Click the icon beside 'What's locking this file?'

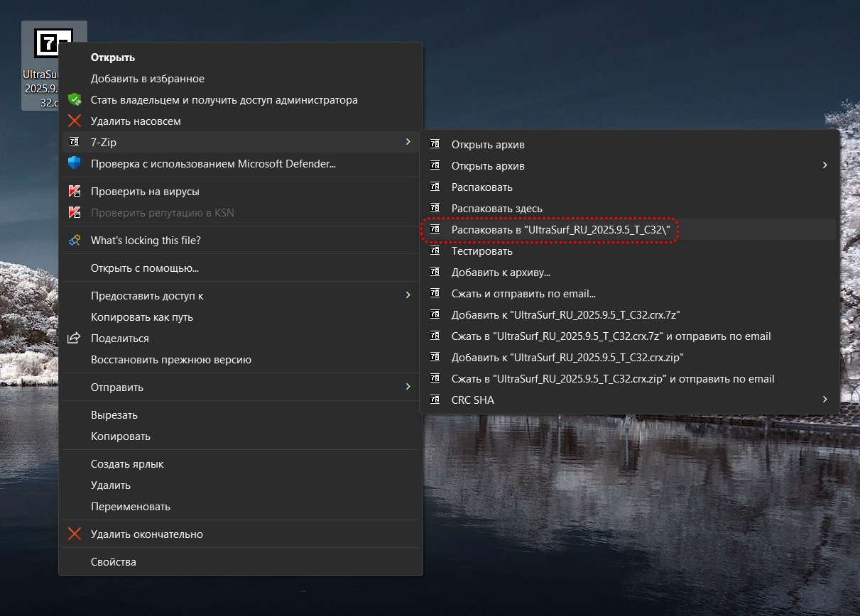point(74,241)
